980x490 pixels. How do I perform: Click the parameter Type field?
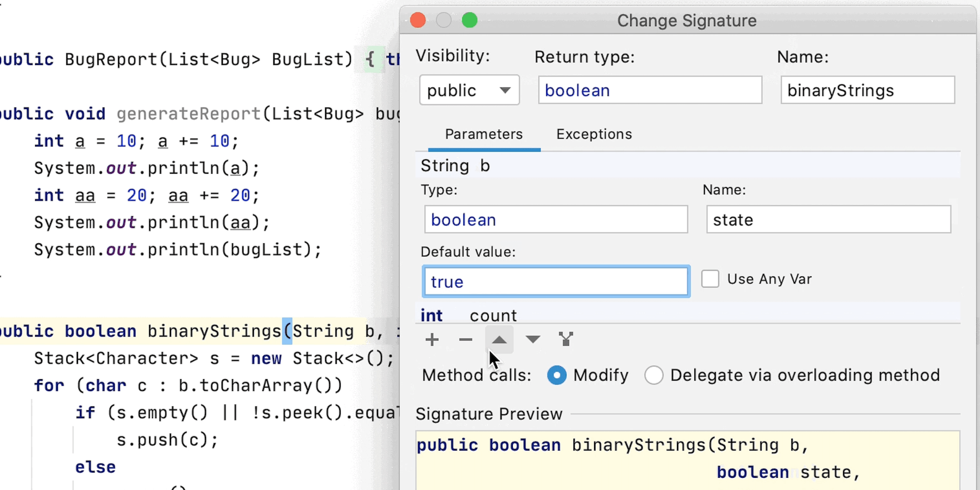click(x=556, y=220)
